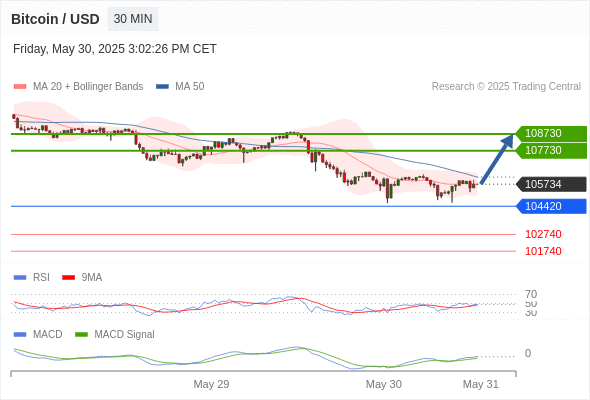
Task: Click the pink MA 20 Bollinger Bands swatch
Action: click(x=20, y=87)
